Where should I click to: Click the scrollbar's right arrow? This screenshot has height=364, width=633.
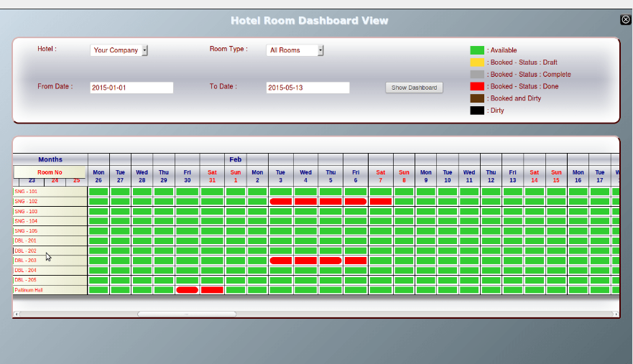[616, 314]
